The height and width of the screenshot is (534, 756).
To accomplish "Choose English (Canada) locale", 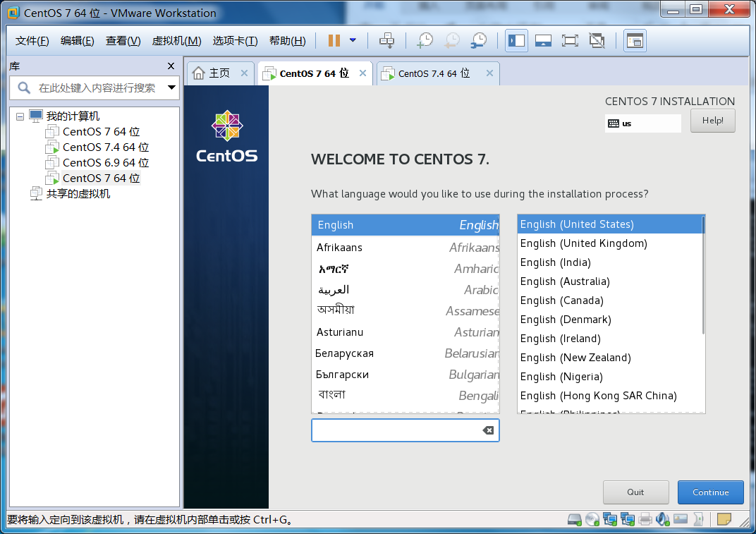I will tap(609, 301).
